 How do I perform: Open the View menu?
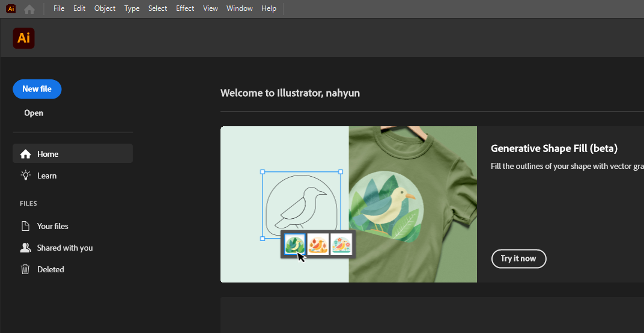click(210, 8)
